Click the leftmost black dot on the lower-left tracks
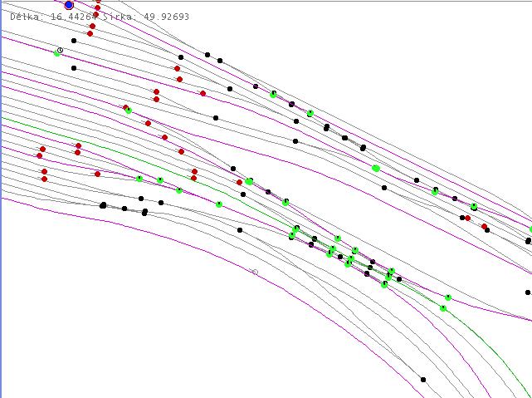This screenshot has width=532, height=398. (x=103, y=205)
